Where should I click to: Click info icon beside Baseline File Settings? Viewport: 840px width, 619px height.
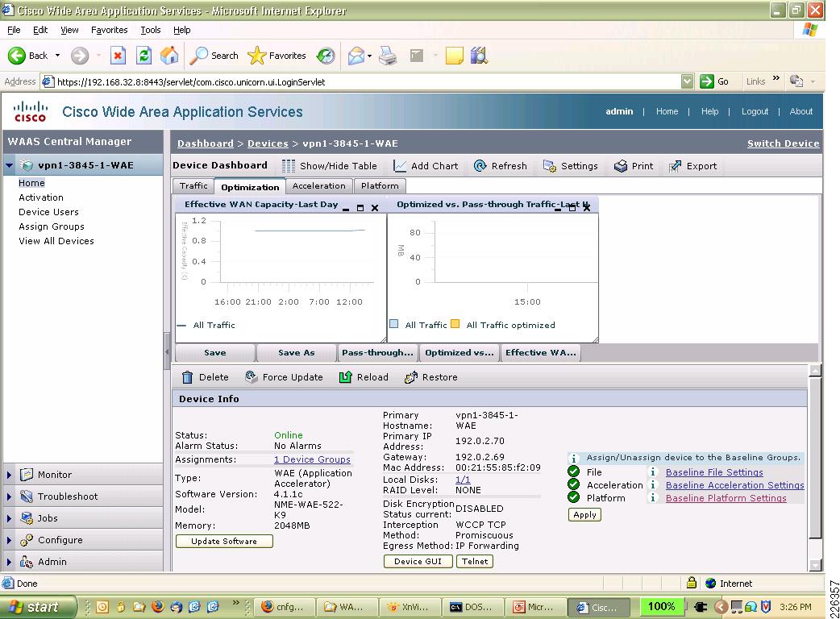tap(653, 472)
